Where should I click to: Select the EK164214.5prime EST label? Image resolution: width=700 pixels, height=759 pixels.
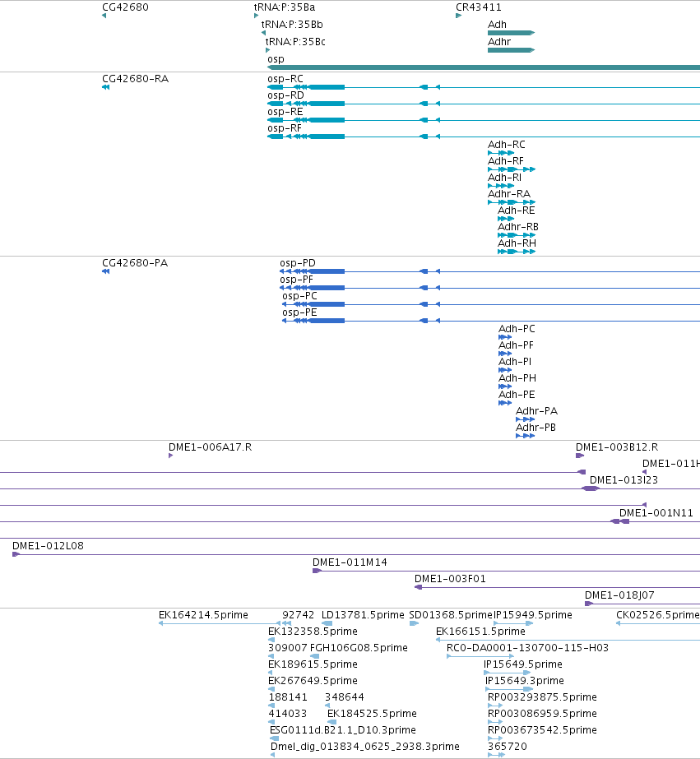pyautogui.click(x=203, y=615)
